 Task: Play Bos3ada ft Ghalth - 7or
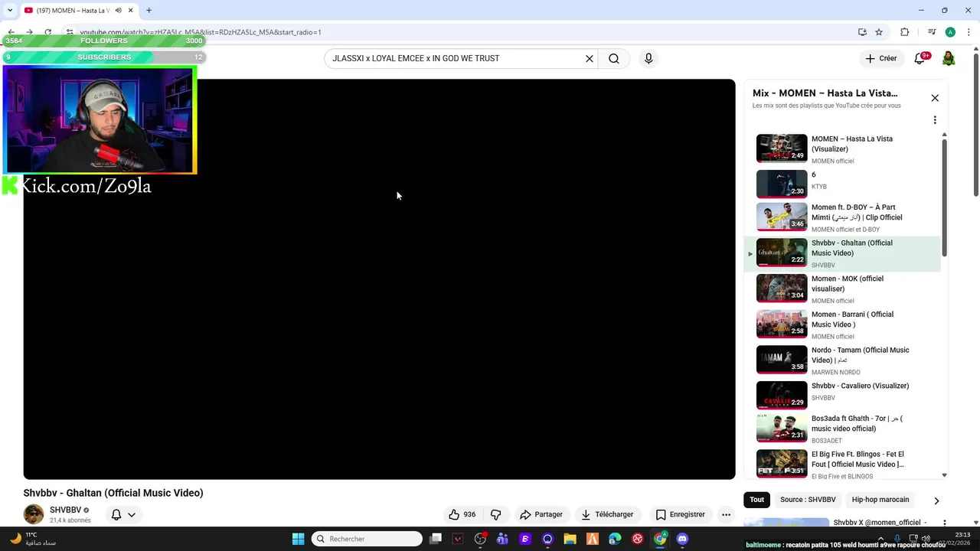click(x=842, y=429)
